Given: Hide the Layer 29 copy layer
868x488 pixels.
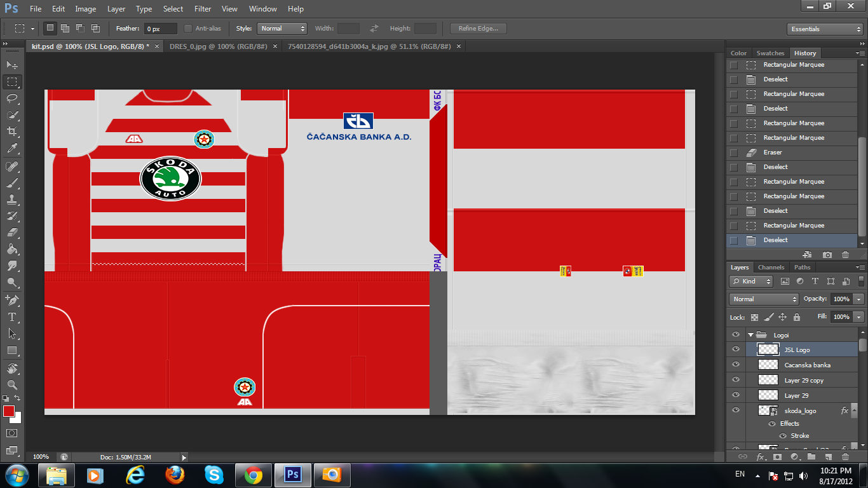Looking at the screenshot, I should coord(736,380).
